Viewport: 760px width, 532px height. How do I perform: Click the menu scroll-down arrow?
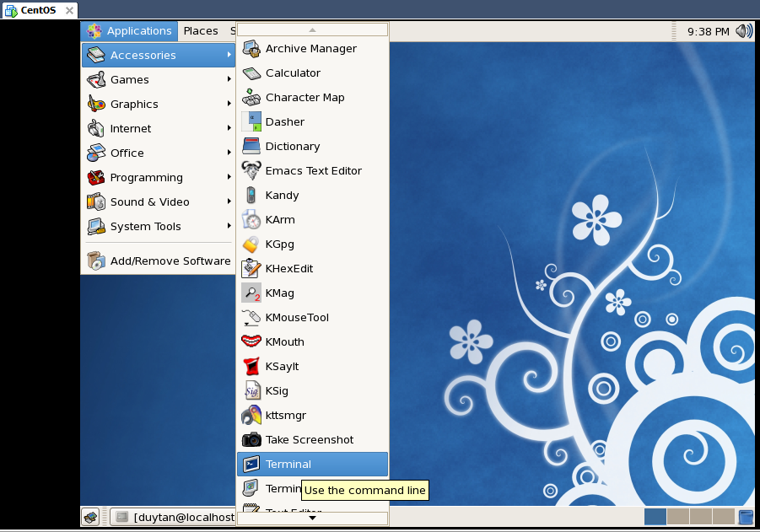point(312,518)
